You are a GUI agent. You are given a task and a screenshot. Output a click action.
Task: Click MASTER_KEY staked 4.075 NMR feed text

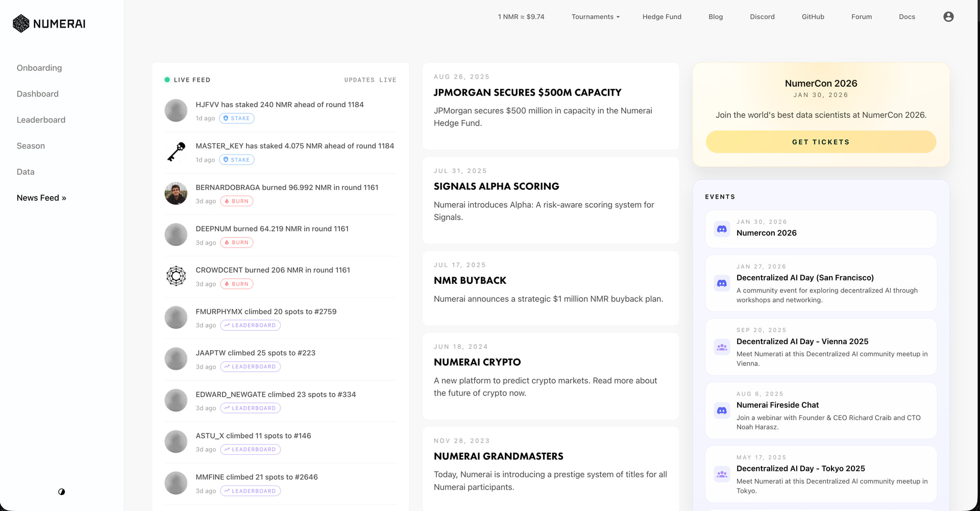click(x=295, y=146)
